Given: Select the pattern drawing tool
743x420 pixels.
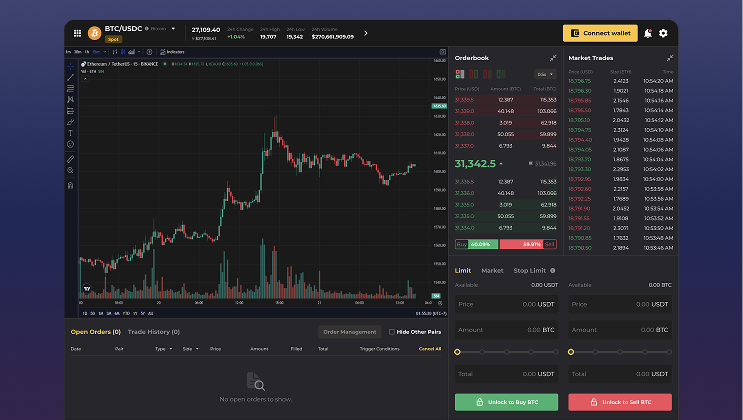Looking at the screenshot, I should [71, 100].
